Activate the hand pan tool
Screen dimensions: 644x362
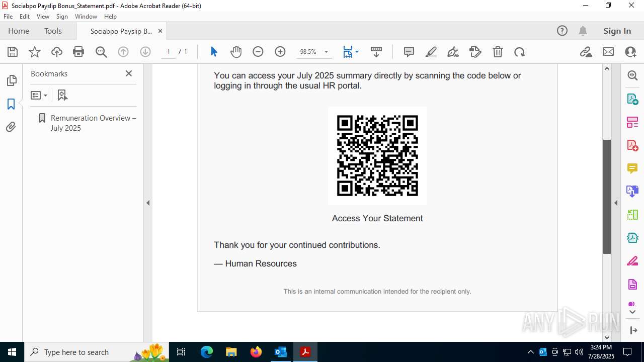point(236,52)
